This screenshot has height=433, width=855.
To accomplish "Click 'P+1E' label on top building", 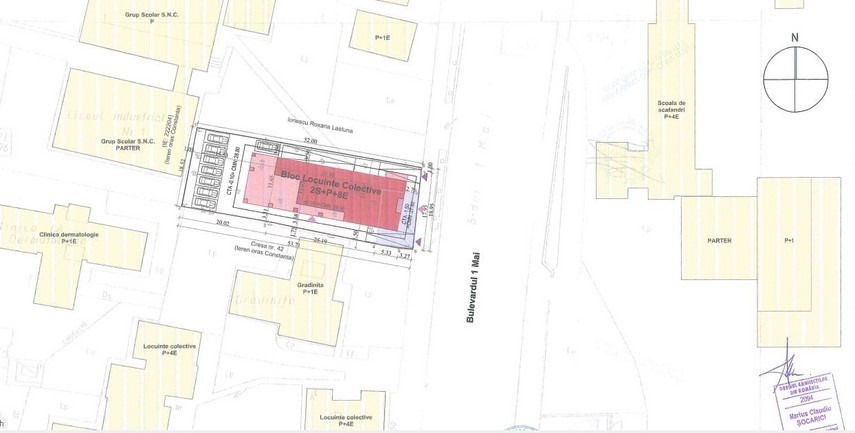I will tap(382, 38).
